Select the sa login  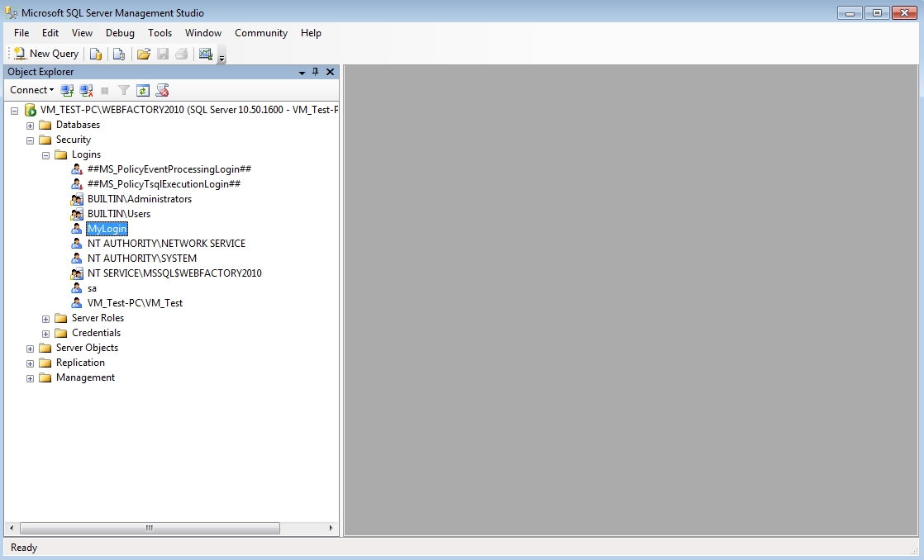(91, 287)
